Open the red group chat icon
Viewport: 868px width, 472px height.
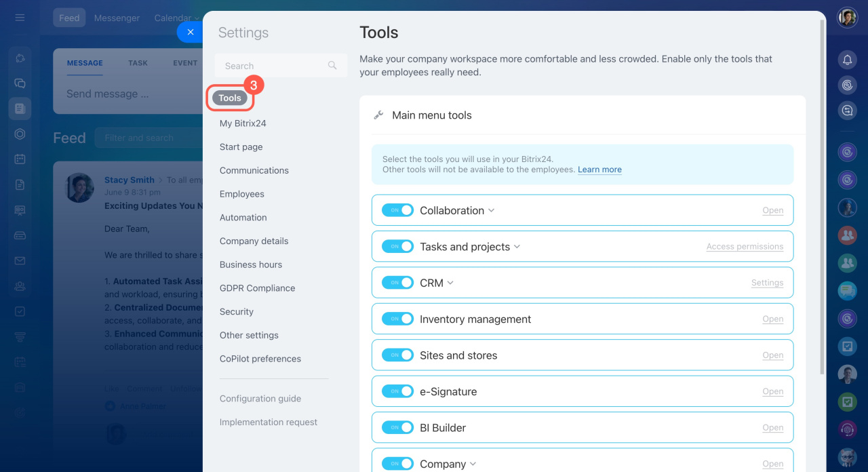coord(847,235)
